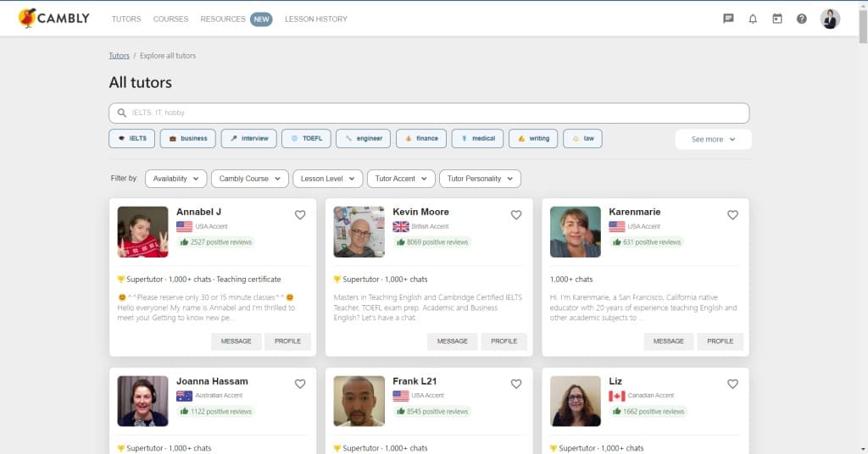Open the notifications bell

click(753, 19)
